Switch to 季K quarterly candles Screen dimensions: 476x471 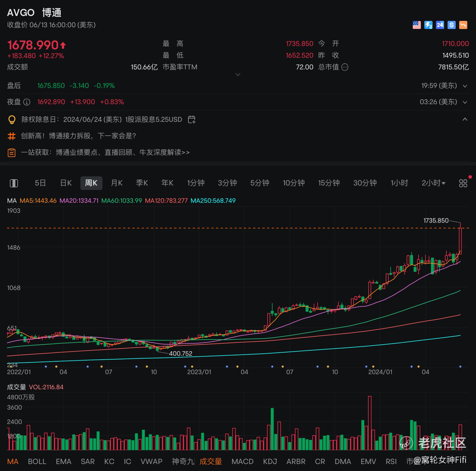[142, 183]
